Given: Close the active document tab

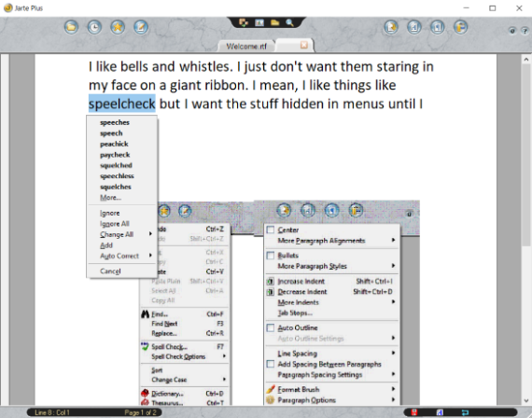Looking at the screenshot, I should 304,45.
